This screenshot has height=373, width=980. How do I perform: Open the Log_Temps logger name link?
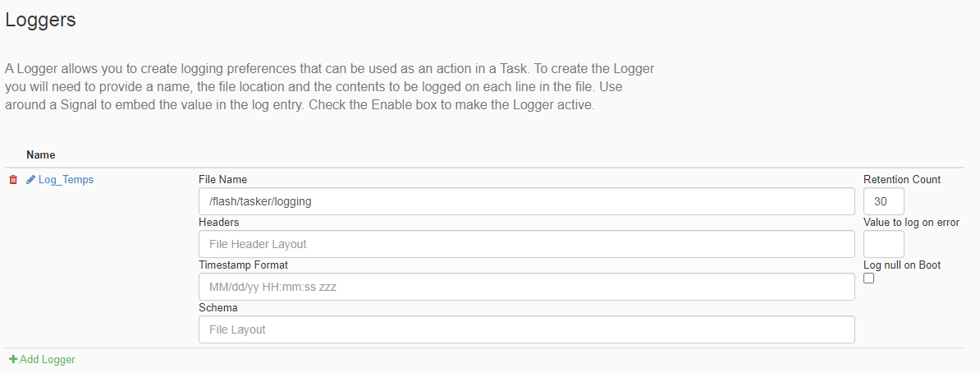pyautogui.click(x=66, y=180)
